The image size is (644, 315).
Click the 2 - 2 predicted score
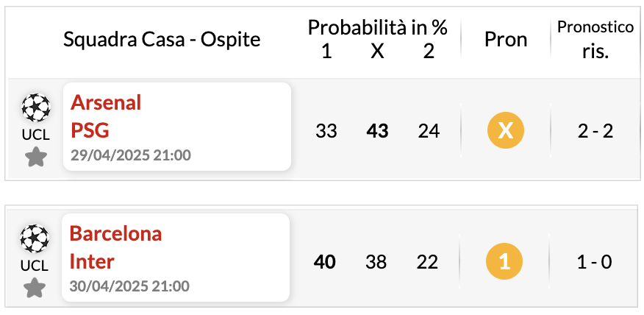(x=595, y=131)
